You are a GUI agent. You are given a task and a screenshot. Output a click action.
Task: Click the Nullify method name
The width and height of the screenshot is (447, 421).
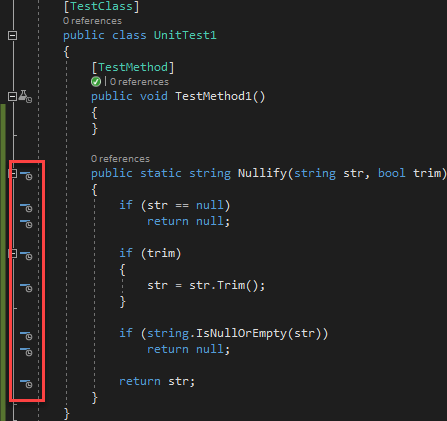tap(262, 173)
